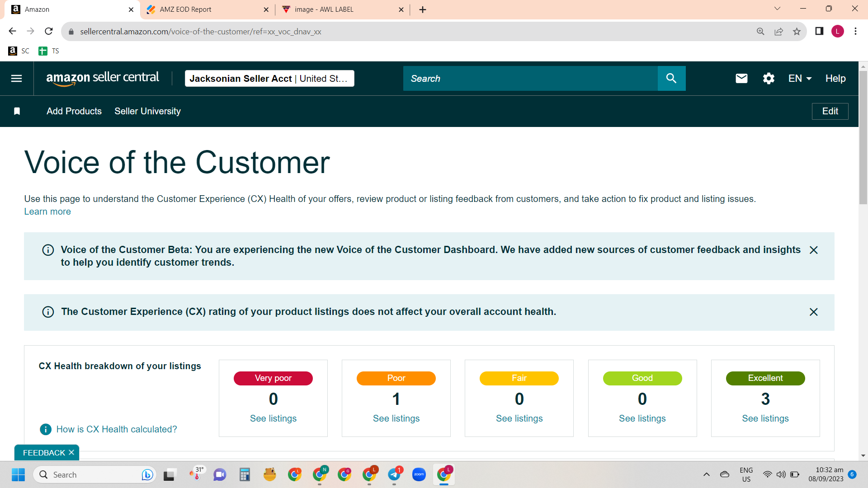Open the Jacksonian Seller Acct account switcher
This screenshot has height=488, width=868.
[x=269, y=79]
